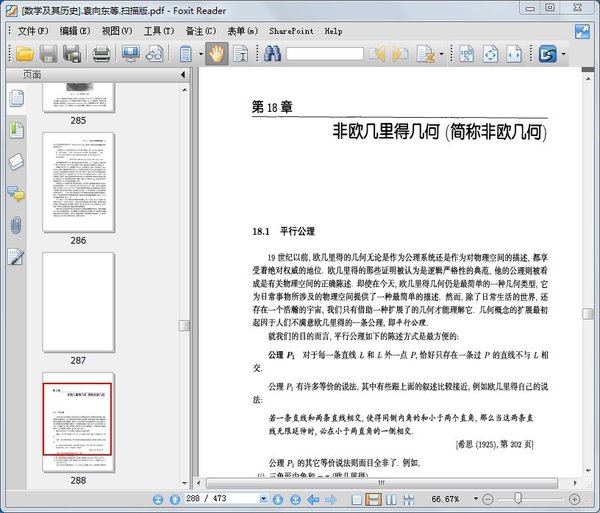This screenshot has width=600, height=513.
Task: Open the page number dropdown
Action: pos(264,498)
